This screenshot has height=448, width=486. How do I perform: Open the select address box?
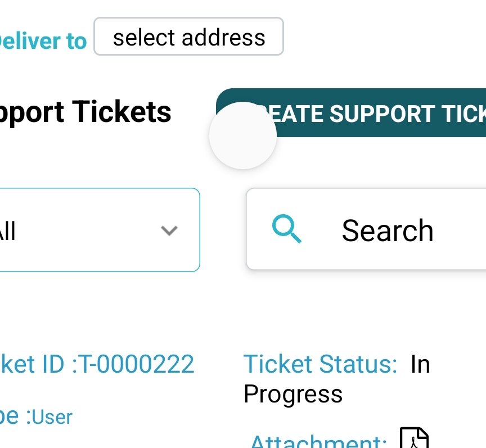point(188,36)
